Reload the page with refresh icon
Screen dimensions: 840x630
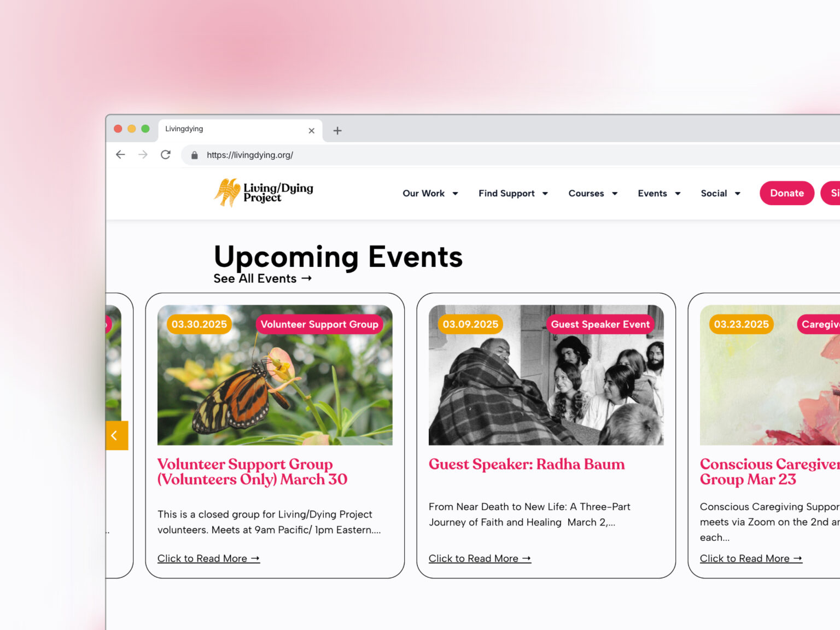click(x=166, y=155)
